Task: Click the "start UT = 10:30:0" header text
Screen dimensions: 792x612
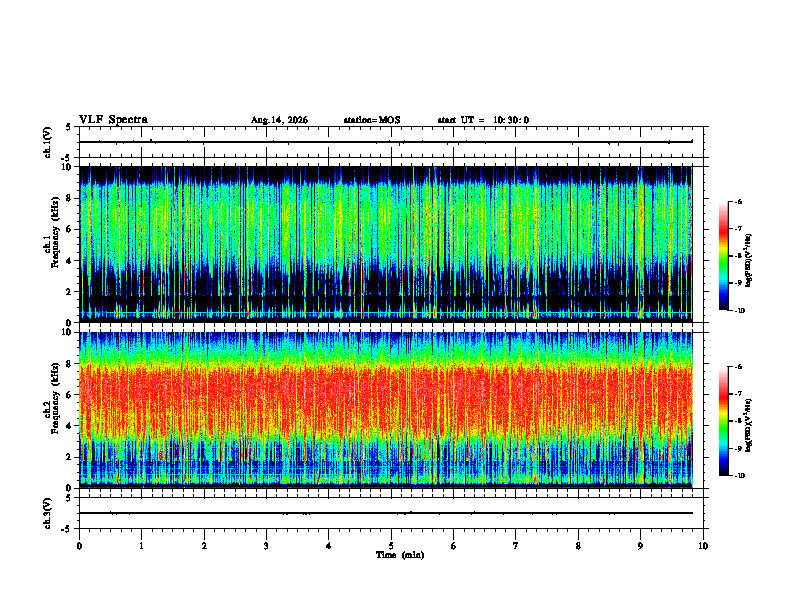Action: click(x=483, y=120)
